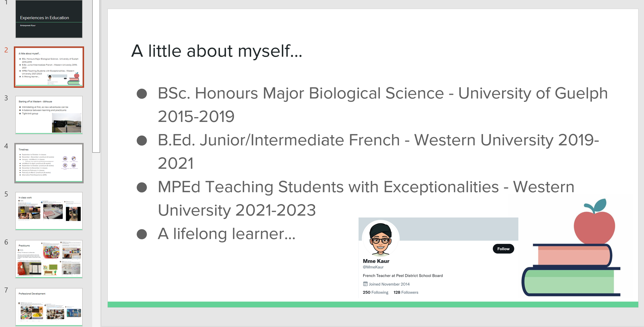Click the 250 Following link
This screenshot has width=644, height=327.
pos(375,292)
